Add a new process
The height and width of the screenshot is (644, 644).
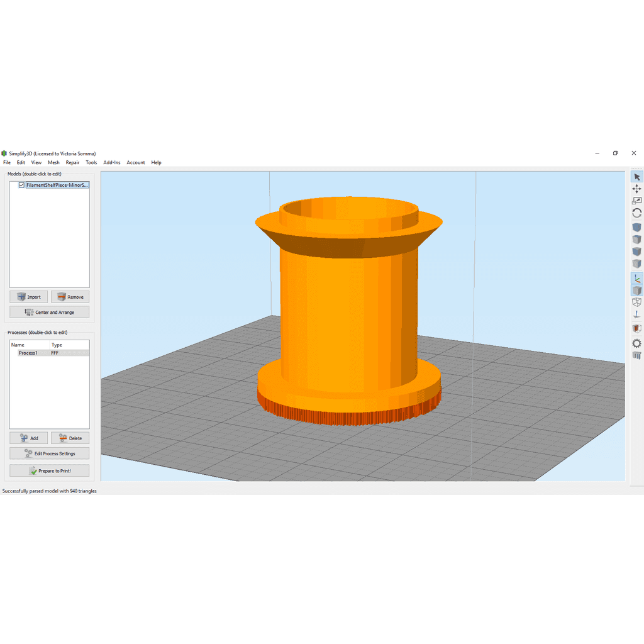coord(29,438)
